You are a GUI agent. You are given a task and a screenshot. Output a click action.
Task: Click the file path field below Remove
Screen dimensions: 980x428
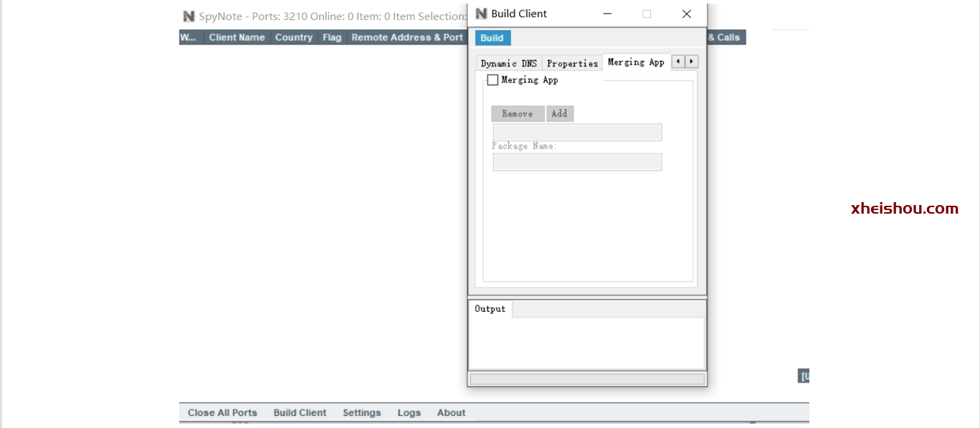click(577, 133)
